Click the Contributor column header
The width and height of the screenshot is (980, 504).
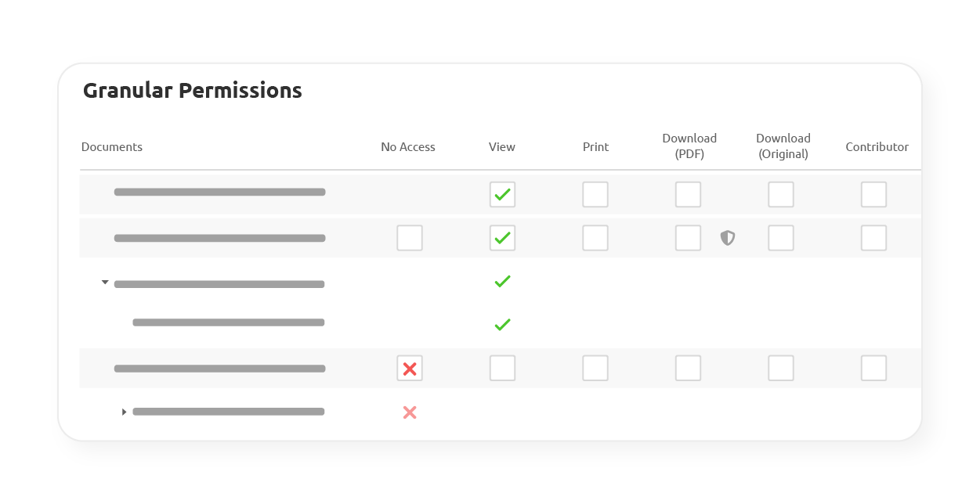click(x=877, y=146)
